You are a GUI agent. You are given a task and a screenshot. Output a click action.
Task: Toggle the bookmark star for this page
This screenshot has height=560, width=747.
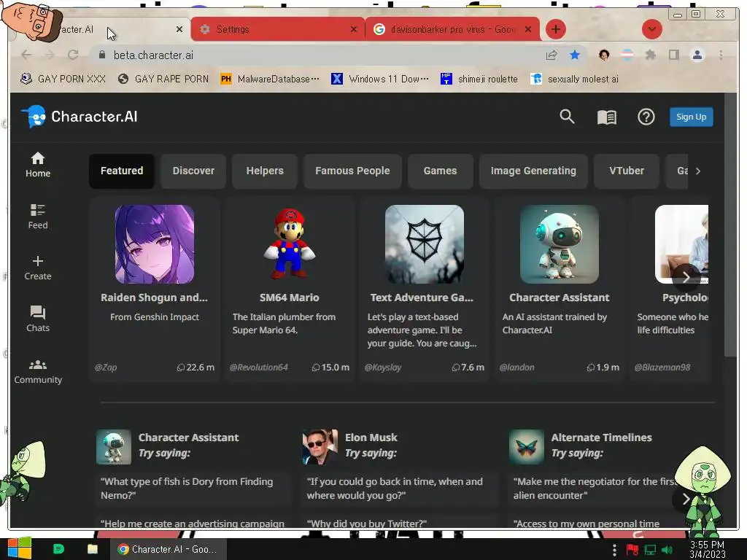[575, 55]
